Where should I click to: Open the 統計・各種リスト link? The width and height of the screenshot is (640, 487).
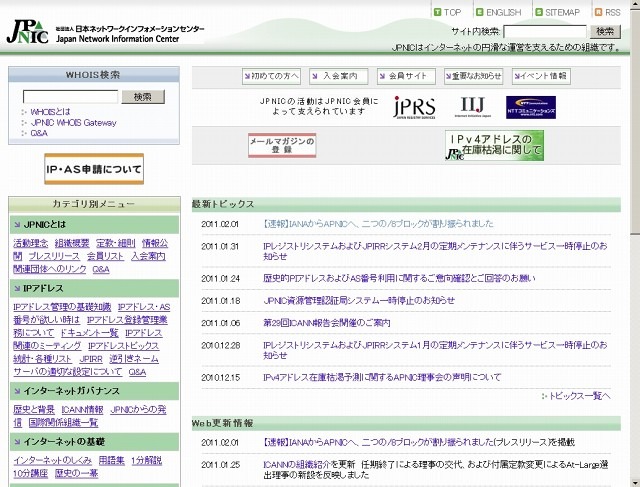(x=42, y=359)
